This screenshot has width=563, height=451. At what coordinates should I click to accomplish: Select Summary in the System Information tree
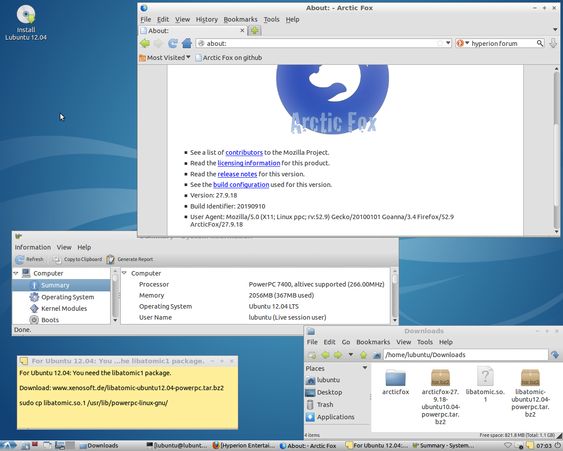point(61,285)
